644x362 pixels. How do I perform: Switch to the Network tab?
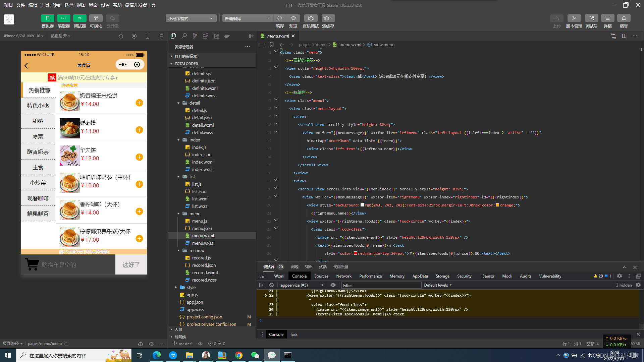tap(344, 276)
